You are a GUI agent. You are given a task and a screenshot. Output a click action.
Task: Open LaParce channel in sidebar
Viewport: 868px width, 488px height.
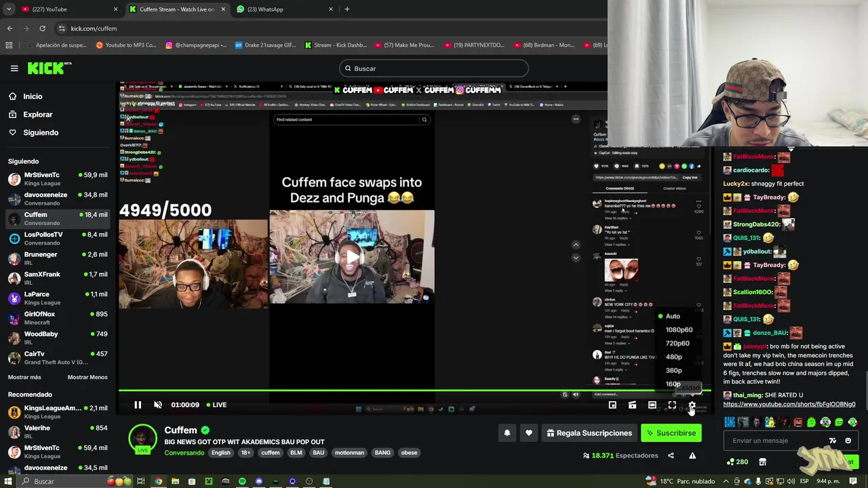click(58, 298)
